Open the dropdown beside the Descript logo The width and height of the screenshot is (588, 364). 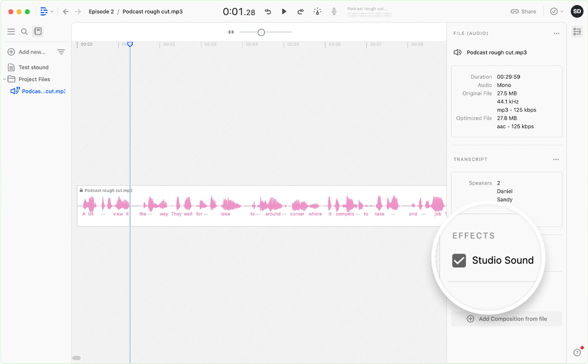[52, 11]
